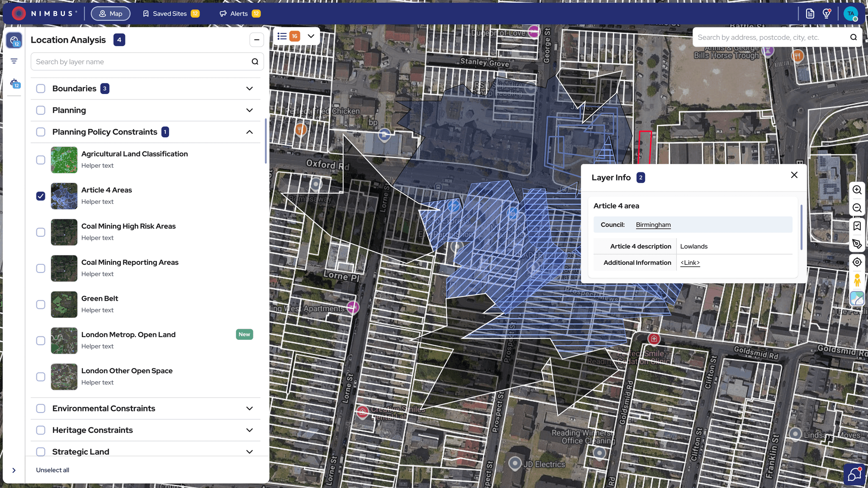
Task: Open the Alerts tab
Action: [x=239, y=14]
